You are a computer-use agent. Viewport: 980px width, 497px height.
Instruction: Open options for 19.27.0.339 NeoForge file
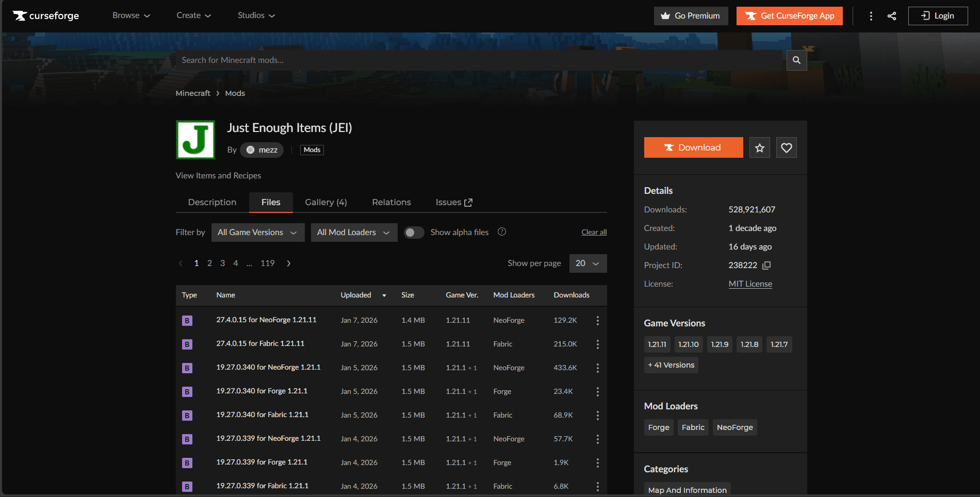598,439
